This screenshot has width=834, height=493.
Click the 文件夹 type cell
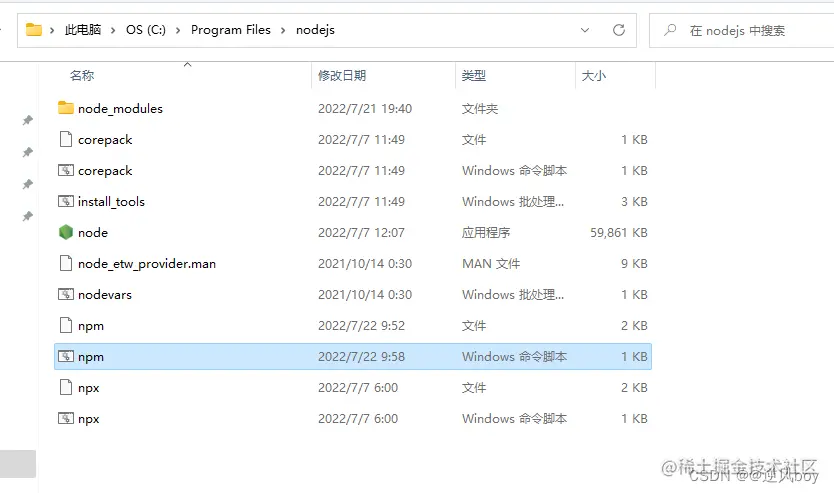click(x=480, y=108)
